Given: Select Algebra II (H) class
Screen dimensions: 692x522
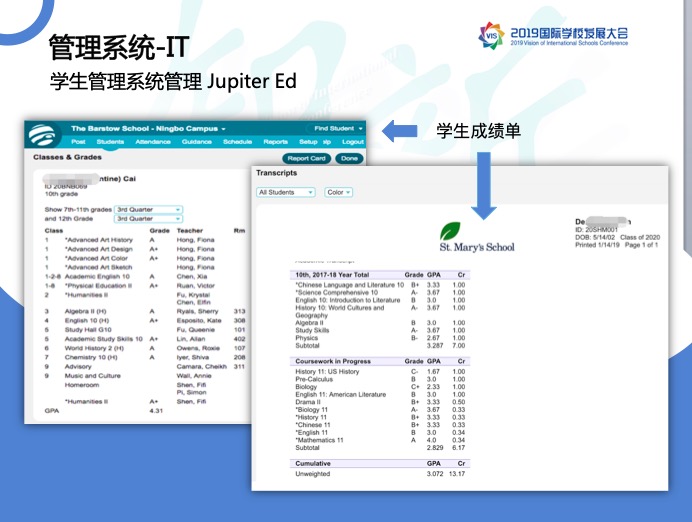Looking at the screenshot, I should click(x=86, y=312).
